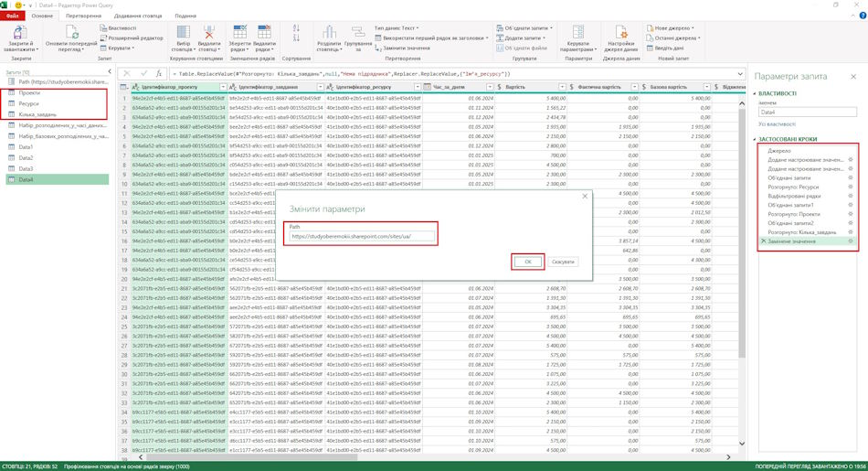
Task: Click gear icon next to Об'єднані запити step
Action: (x=851, y=177)
